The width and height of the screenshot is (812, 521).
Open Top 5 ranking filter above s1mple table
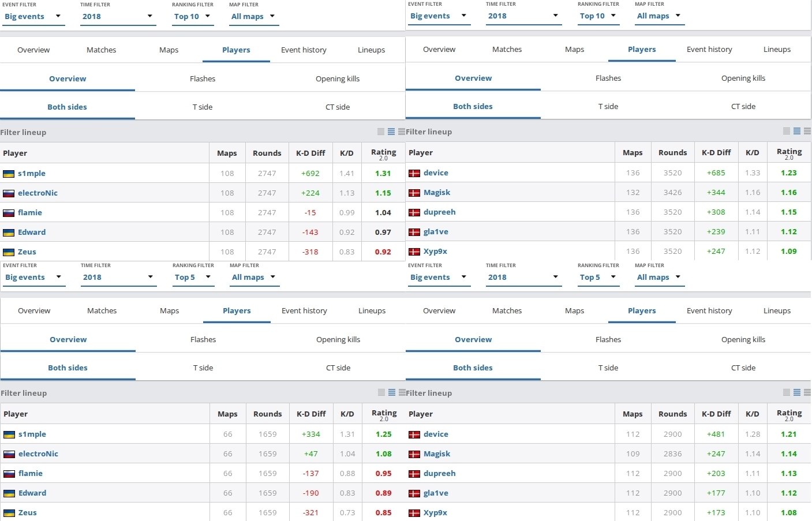pyautogui.click(x=193, y=278)
